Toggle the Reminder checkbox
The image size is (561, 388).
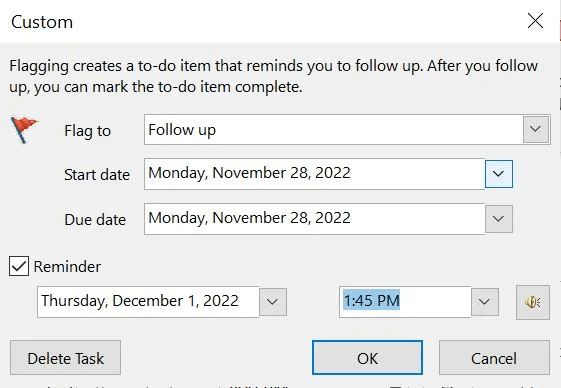click(x=19, y=266)
